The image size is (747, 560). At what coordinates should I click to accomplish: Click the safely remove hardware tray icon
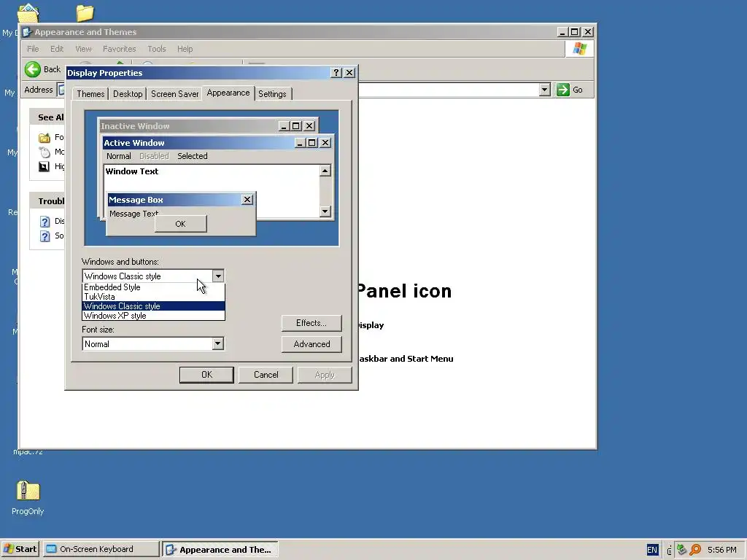[682, 550]
